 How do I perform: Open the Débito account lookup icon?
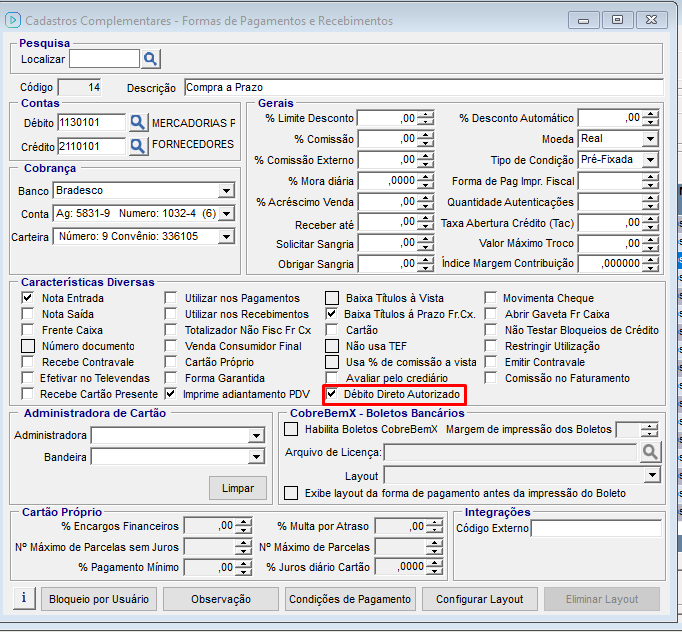coord(138,123)
